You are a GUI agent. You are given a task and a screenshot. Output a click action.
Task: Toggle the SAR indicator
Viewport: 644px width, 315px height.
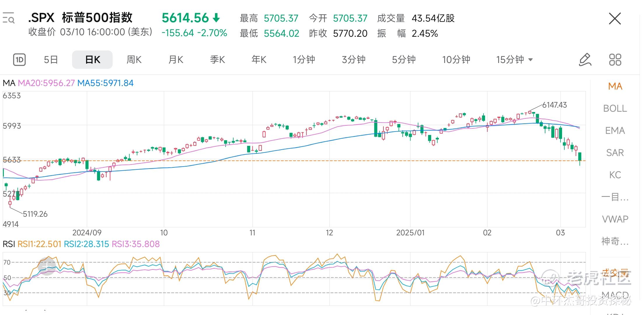pyautogui.click(x=615, y=153)
